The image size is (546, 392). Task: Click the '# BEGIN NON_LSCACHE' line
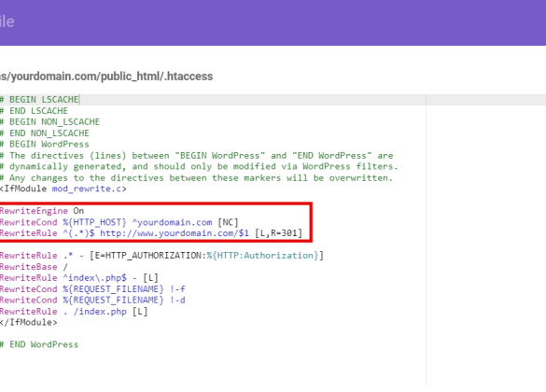click(49, 122)
